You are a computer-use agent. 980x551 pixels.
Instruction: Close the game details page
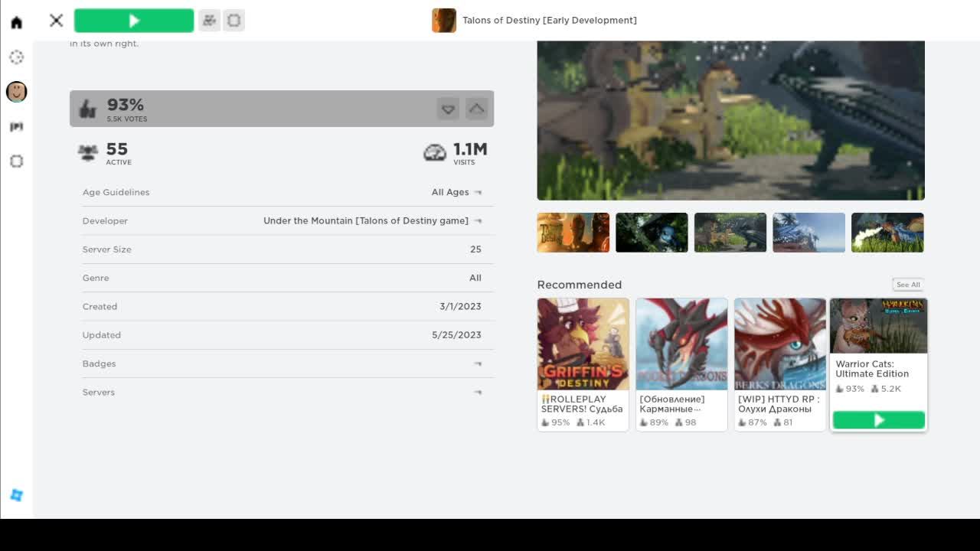[56, 21]
